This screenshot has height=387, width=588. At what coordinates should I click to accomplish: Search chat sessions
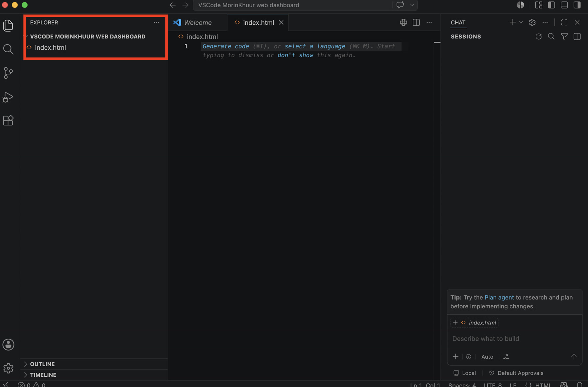551,37
